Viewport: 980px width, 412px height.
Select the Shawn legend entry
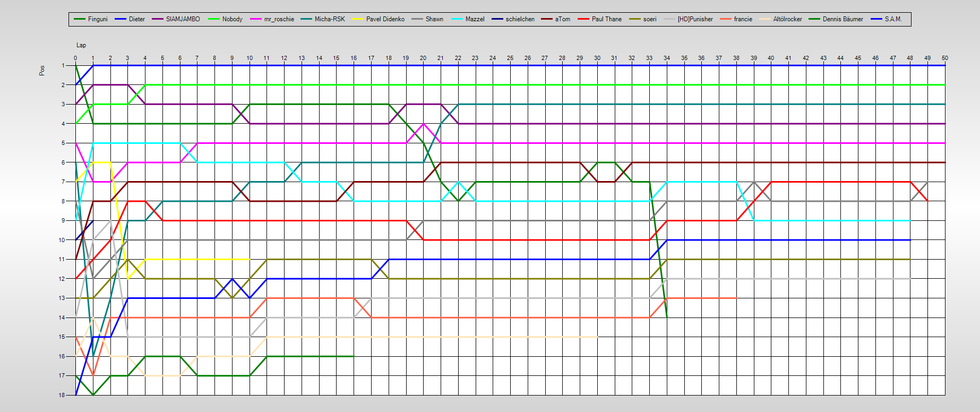434,19
